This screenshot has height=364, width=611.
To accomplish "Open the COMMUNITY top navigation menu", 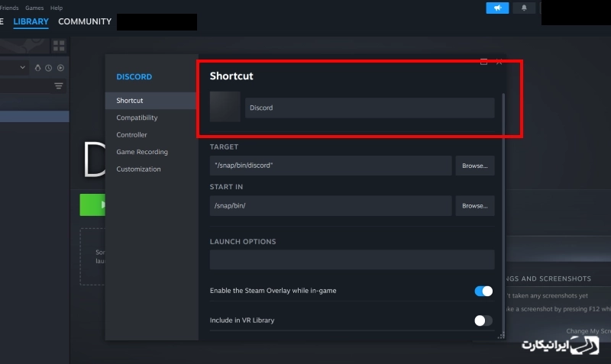I will (85, 21).
